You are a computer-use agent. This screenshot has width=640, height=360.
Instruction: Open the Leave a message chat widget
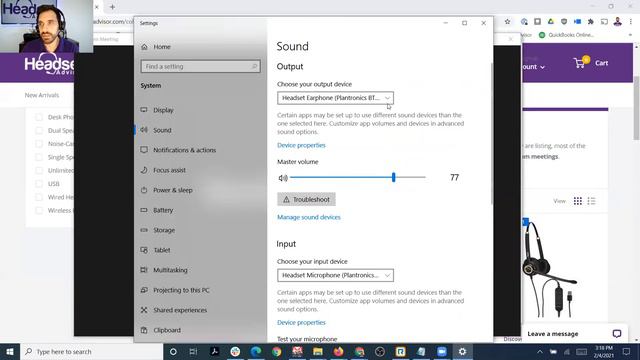[574, 334]
